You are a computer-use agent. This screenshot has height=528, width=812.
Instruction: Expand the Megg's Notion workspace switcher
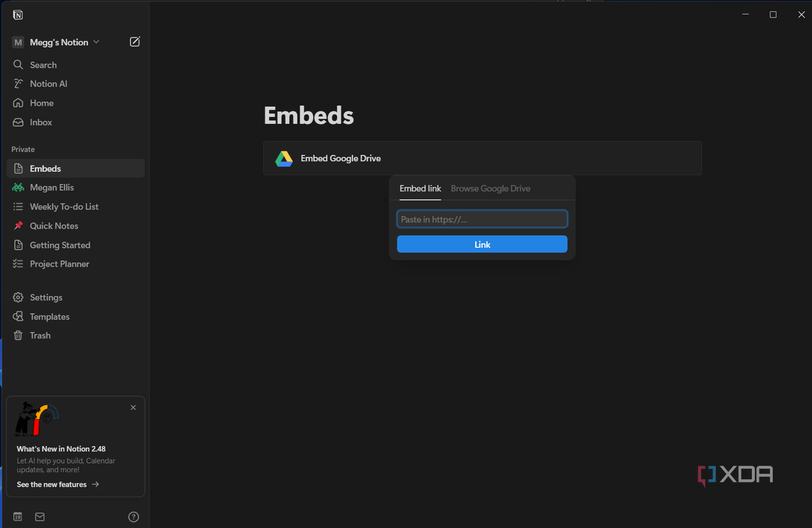click(64, 43)
